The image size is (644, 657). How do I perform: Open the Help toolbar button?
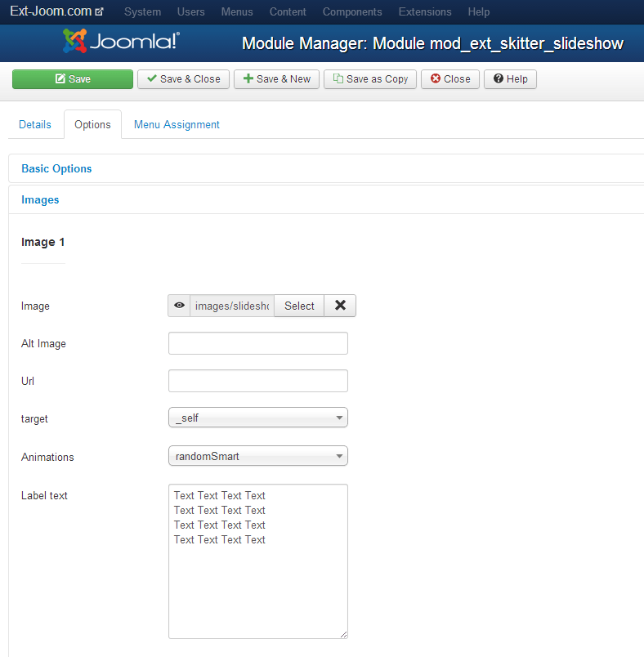click(x=510, y=79)
